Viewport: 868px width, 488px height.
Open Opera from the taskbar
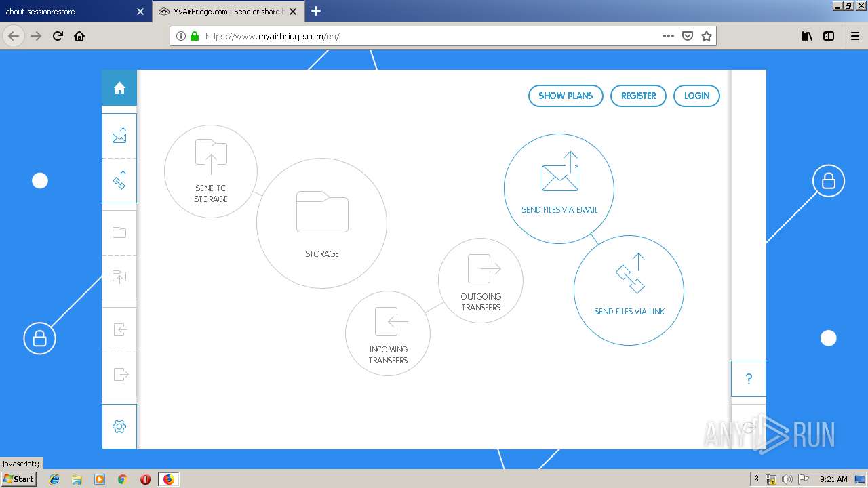[145, 479]
